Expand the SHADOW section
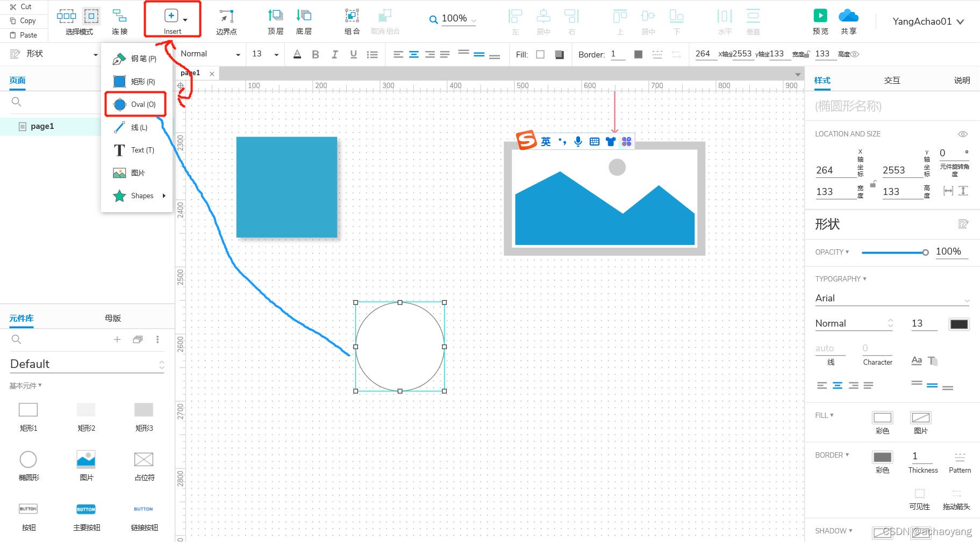 click(x=833, y=531)
